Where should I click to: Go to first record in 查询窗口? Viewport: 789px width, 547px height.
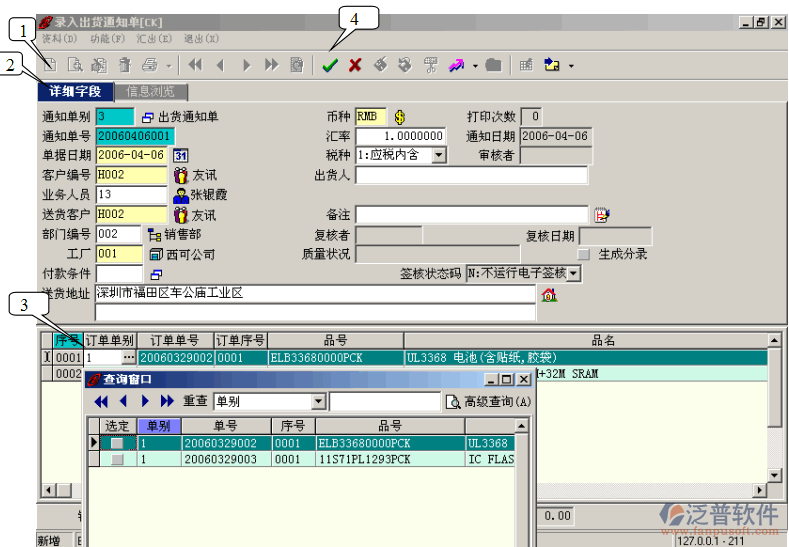point(101,401)
